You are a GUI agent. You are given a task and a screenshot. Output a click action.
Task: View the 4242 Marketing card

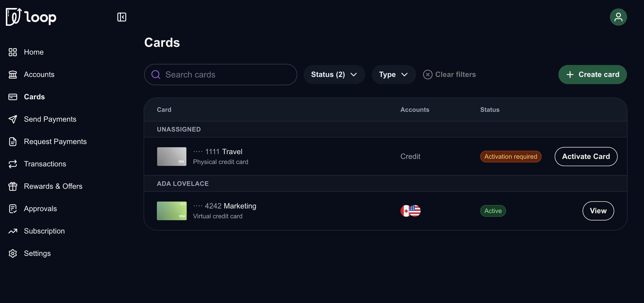pyautogui.click(x=598, y=211)
